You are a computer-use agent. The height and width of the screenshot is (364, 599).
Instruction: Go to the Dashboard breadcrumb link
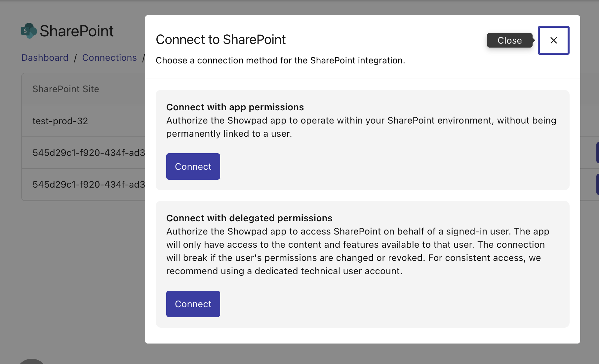[45, 57]
